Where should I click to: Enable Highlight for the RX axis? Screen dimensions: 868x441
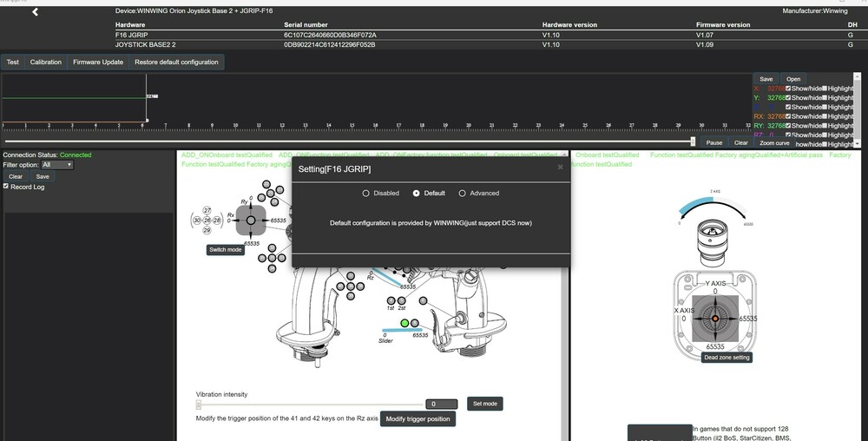click(825, 116)
